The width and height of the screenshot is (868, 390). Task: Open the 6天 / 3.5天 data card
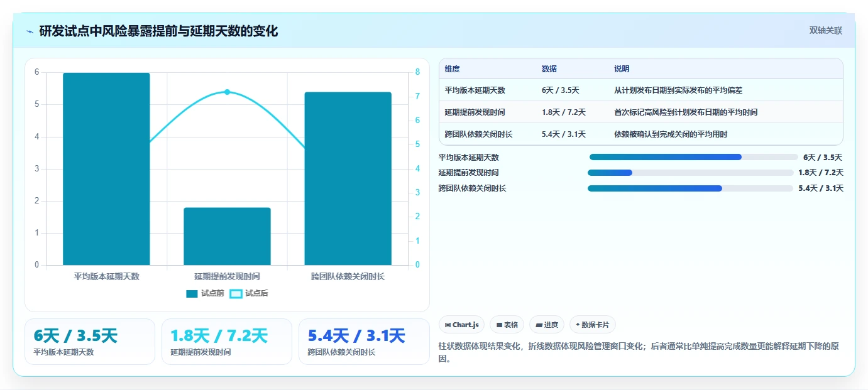coord(90,342)
